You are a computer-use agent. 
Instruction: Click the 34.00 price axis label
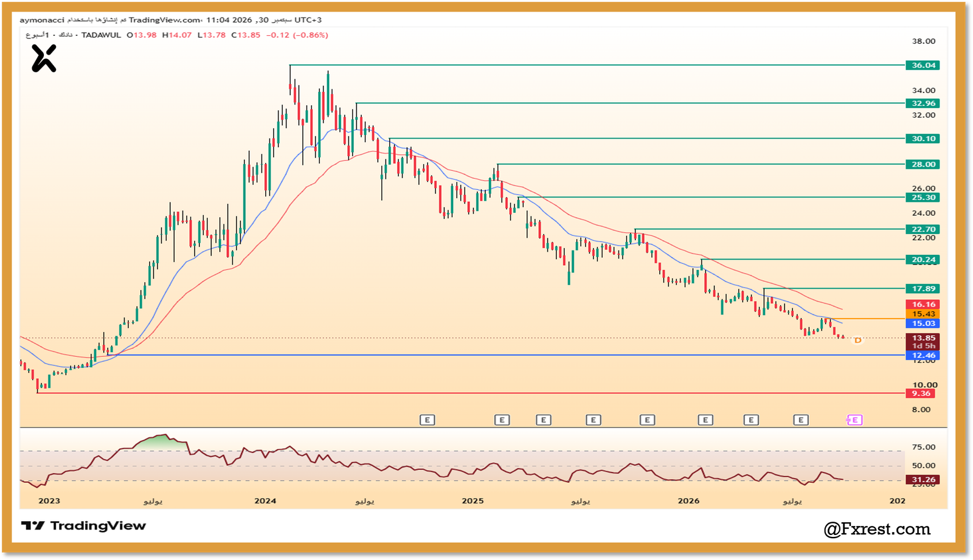tap(924, 91)
